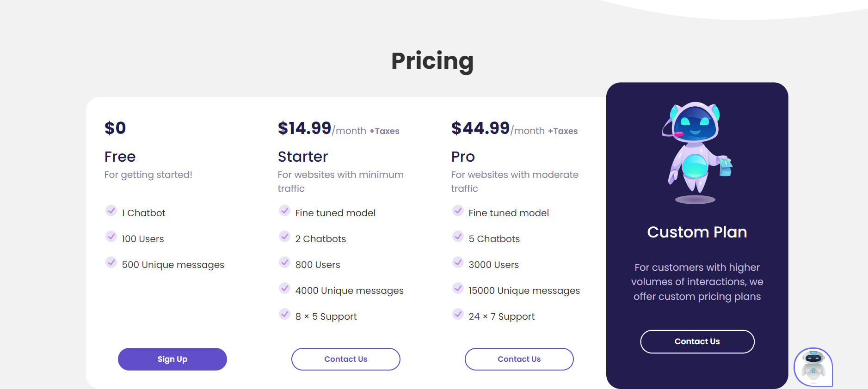Screen dimensions: 868x389
Task: Click checkmark icon beside 1 Chatbot
Action: pos(111,211)
